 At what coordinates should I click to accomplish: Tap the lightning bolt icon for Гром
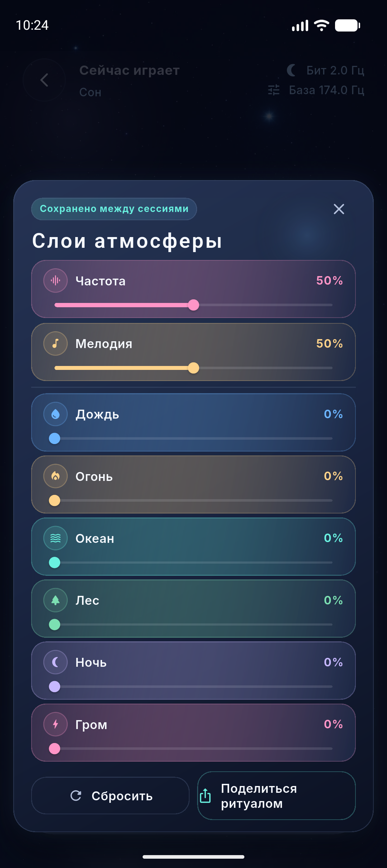click(x=56, y=724)
